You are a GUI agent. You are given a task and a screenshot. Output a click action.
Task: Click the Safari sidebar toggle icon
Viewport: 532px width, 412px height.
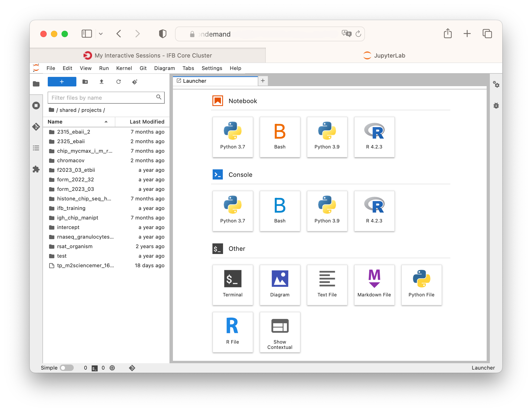click(x=87, y=34)
